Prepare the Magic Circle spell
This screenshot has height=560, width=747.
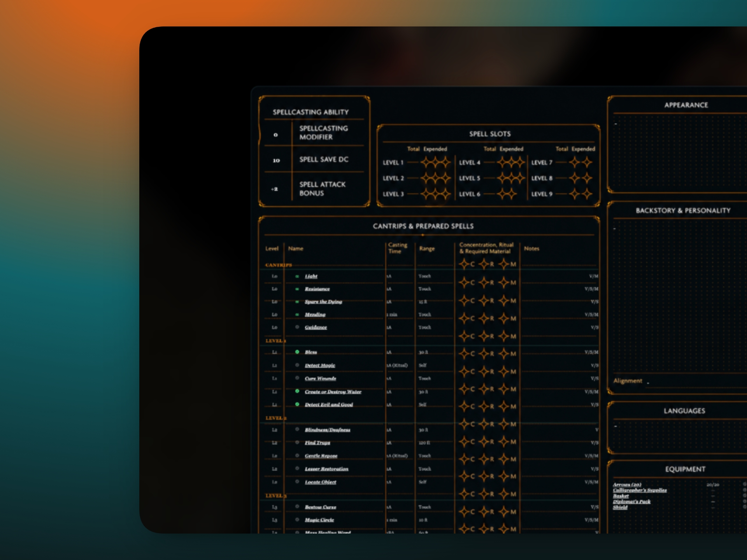(297, 520)
